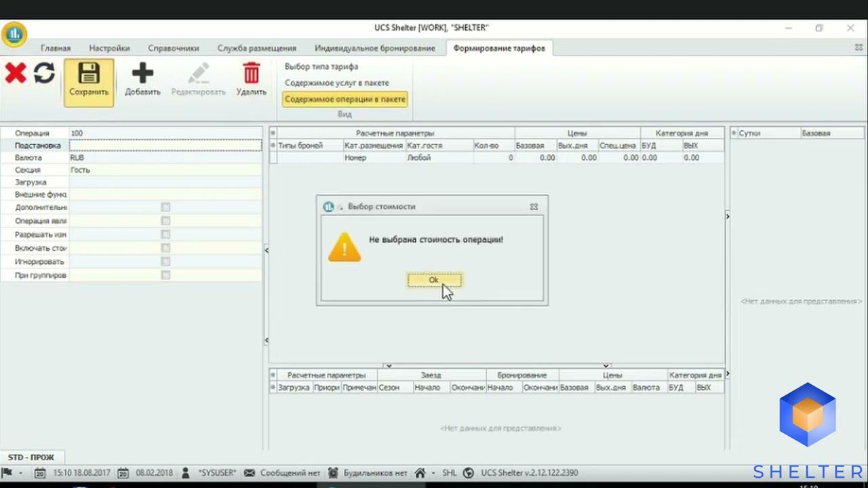Click Сообщений нет status text
Image resolution: width=868 pixels, height=488 pixels.
pos(290,473)
